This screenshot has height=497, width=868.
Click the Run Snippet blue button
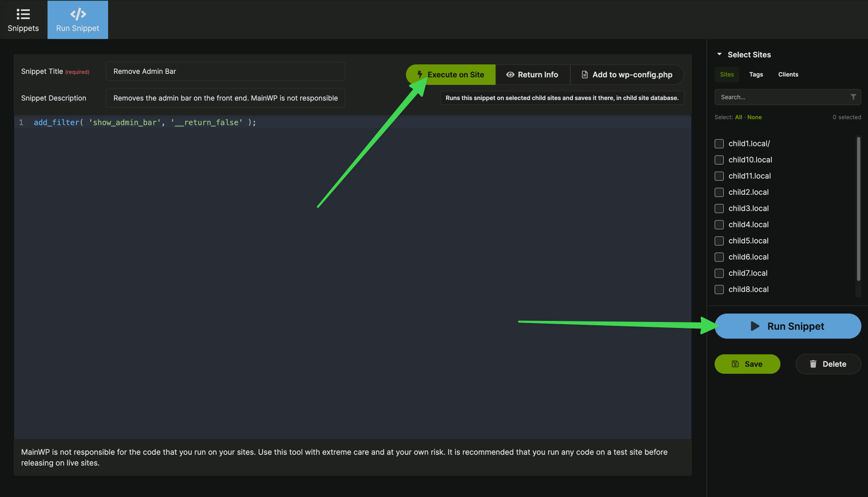pyautogui.click(x=788, y=326)
